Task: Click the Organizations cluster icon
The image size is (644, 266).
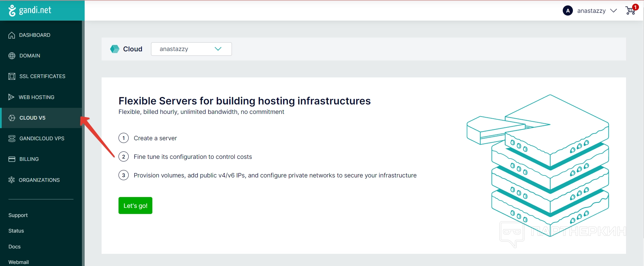Action: click(12, 180)
